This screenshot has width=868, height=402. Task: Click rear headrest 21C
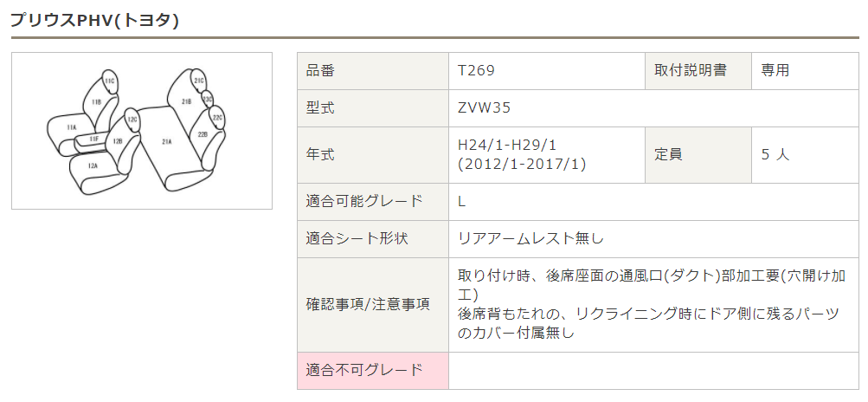(199, 81)
